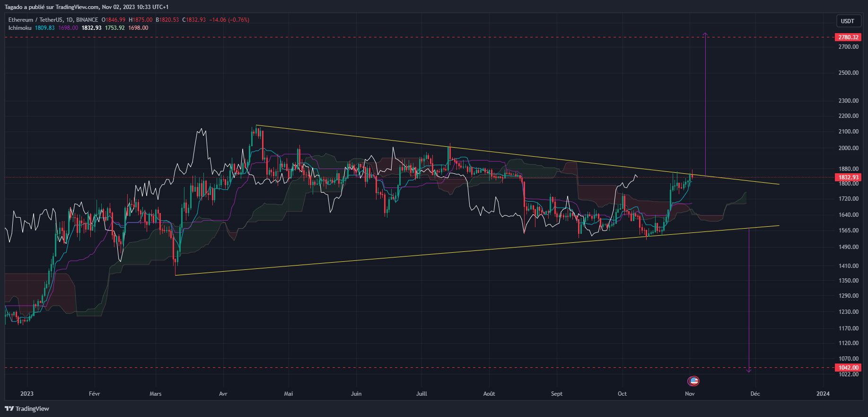Click the Août label on time axis

coord(489,394)
